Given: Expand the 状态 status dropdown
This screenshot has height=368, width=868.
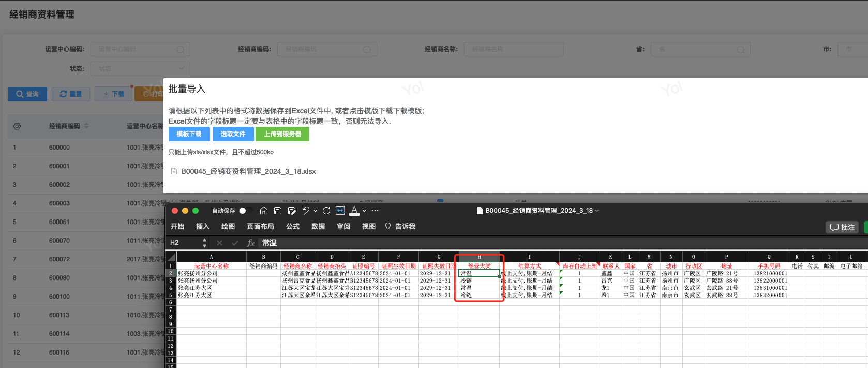Looking at the screenshot, I should 140,68.
